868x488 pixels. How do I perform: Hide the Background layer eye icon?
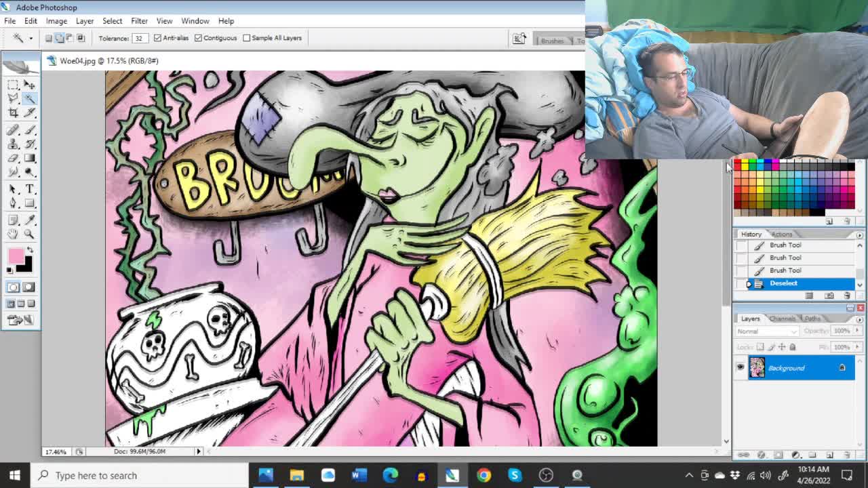tap(741, 367)
